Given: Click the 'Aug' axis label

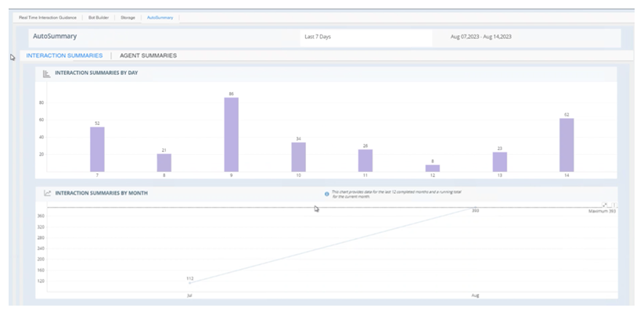Looking at the screenshot, I should pyautogui.click(x=475, y=295).
